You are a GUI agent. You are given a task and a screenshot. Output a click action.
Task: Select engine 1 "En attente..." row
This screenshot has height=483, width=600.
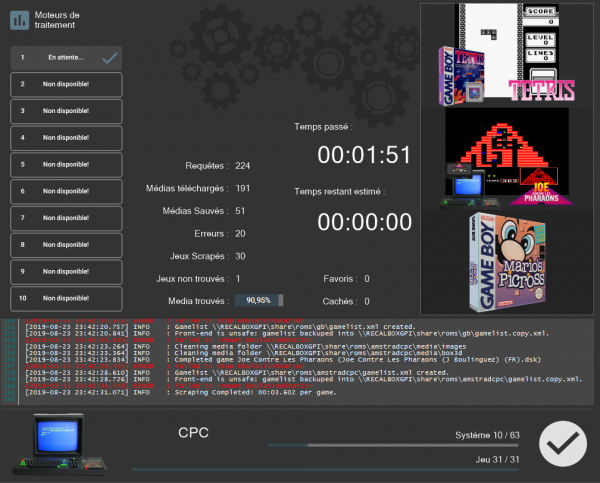point(66,58)
